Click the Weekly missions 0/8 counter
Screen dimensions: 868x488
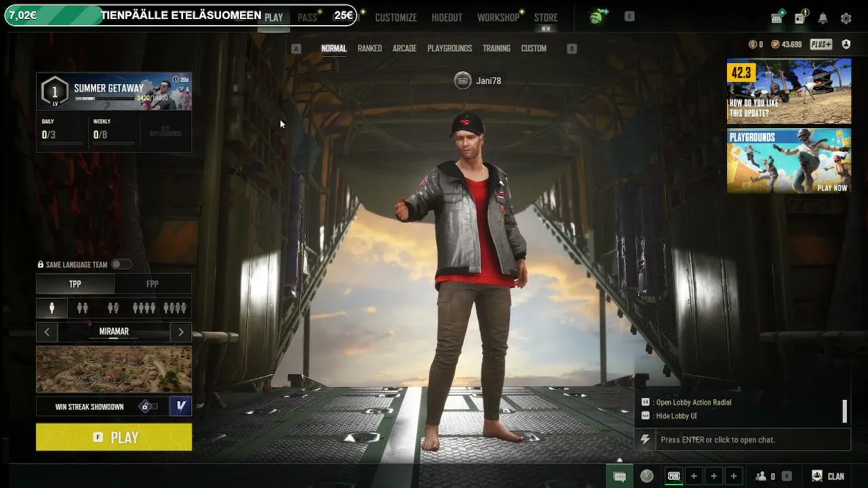(x=100, y=134)
